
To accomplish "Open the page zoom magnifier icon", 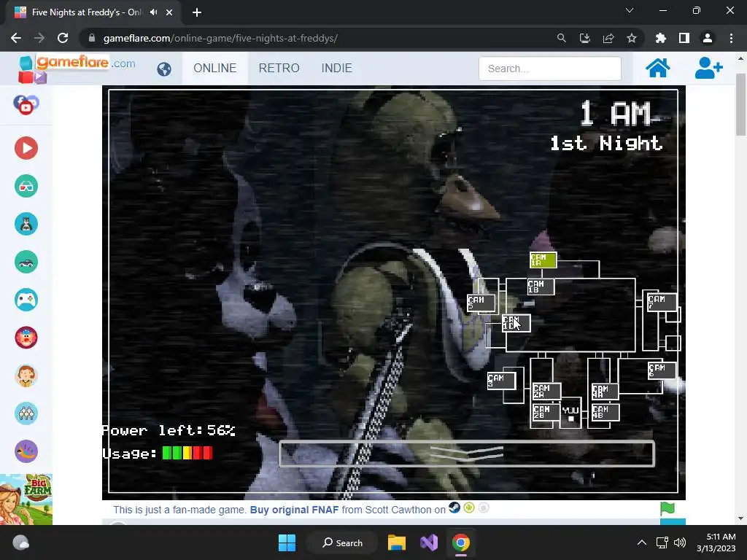I will pyautogui.click(x=562, y=38).
